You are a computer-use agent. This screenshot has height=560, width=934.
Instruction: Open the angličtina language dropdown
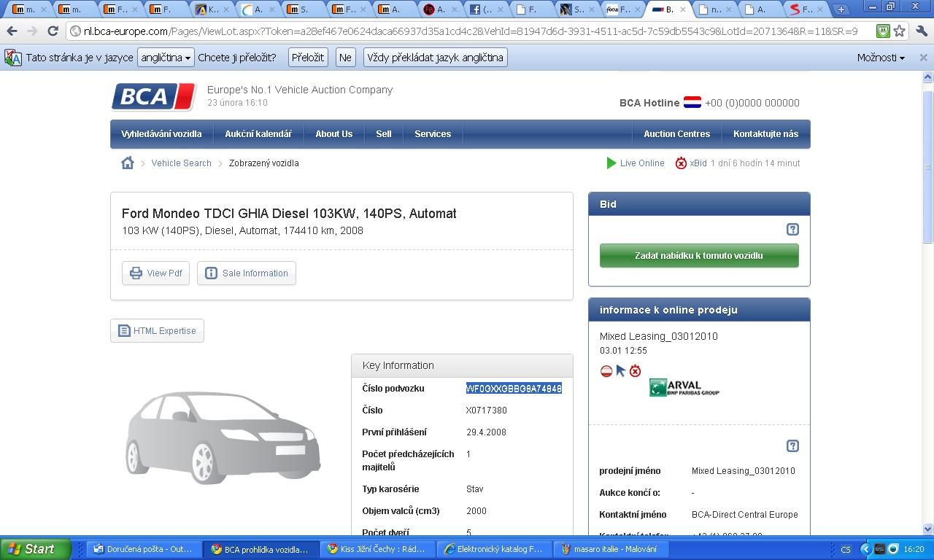(166, 58)
